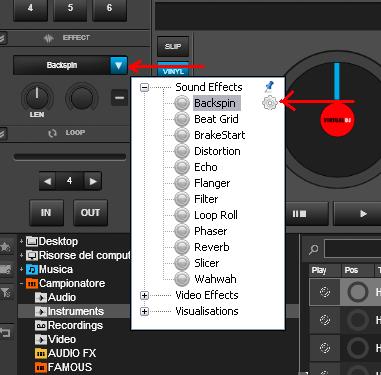Toggle the VINYL mode button
The image size is (381, 375).
point(173,70)
